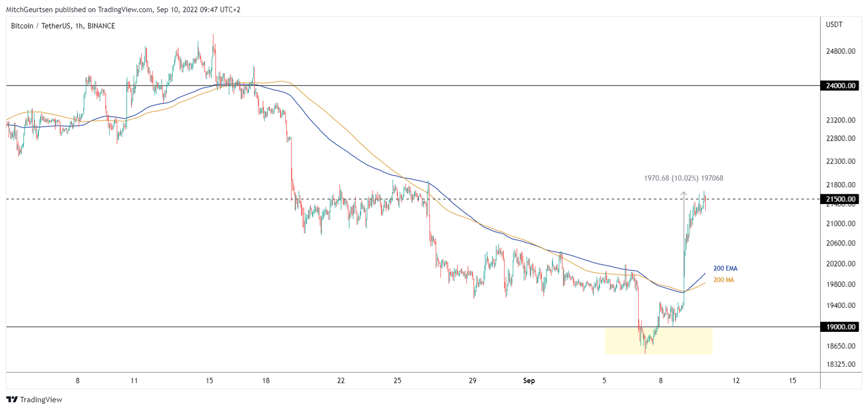
Task: Click the Sep label on the date axis
Action: pyautogui.click(x=528, y=380)
